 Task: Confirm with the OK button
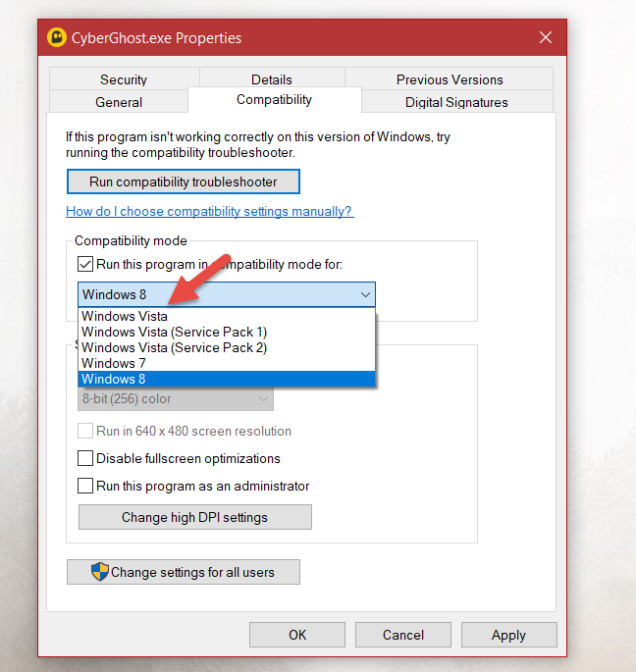click(297, 635)
